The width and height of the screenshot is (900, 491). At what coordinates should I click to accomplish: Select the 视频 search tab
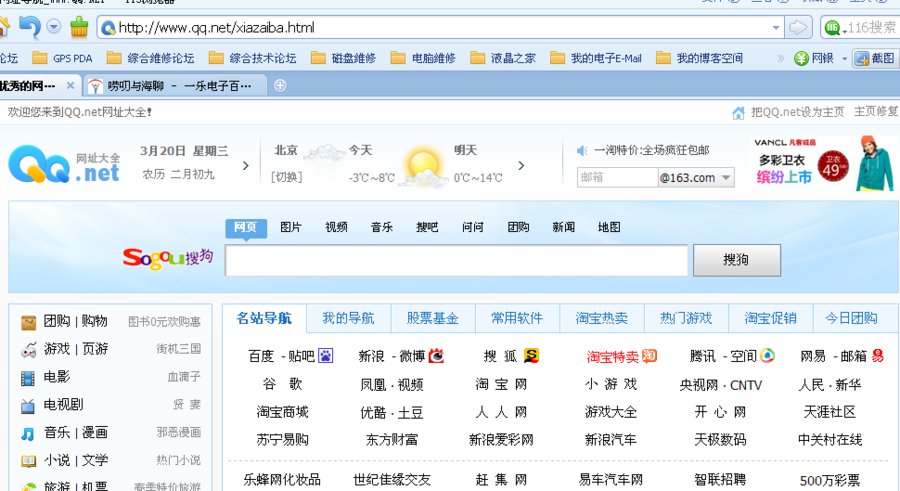click(x=336, y=227)
